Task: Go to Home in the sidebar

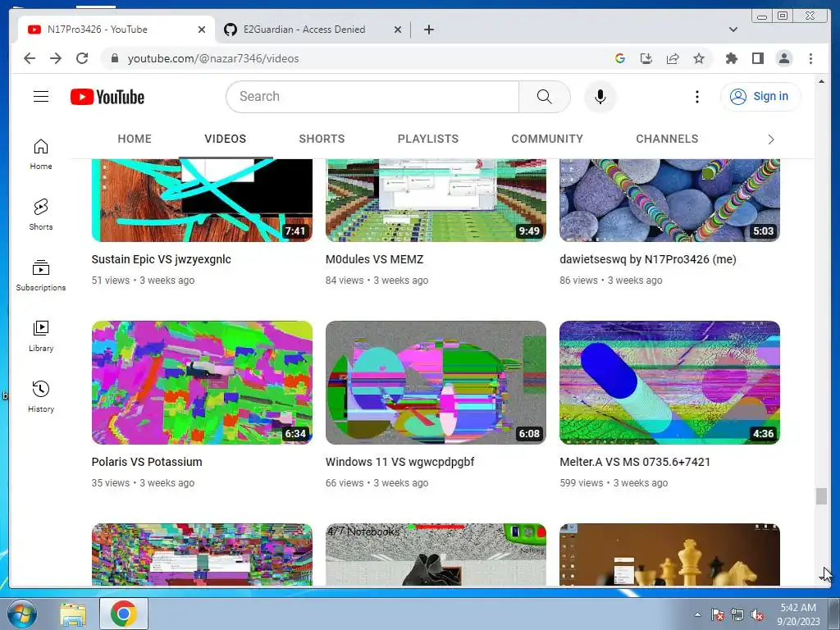Action: 41,154
